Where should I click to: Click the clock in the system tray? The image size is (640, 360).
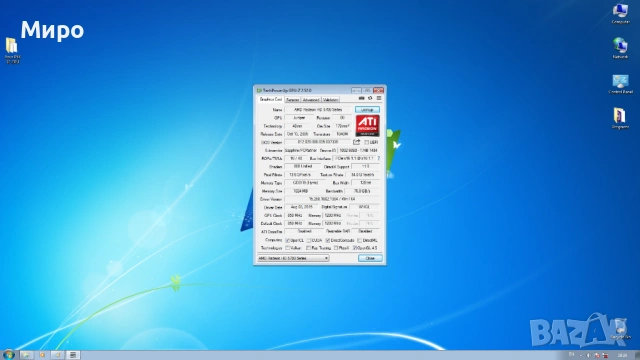coord(622,355)
